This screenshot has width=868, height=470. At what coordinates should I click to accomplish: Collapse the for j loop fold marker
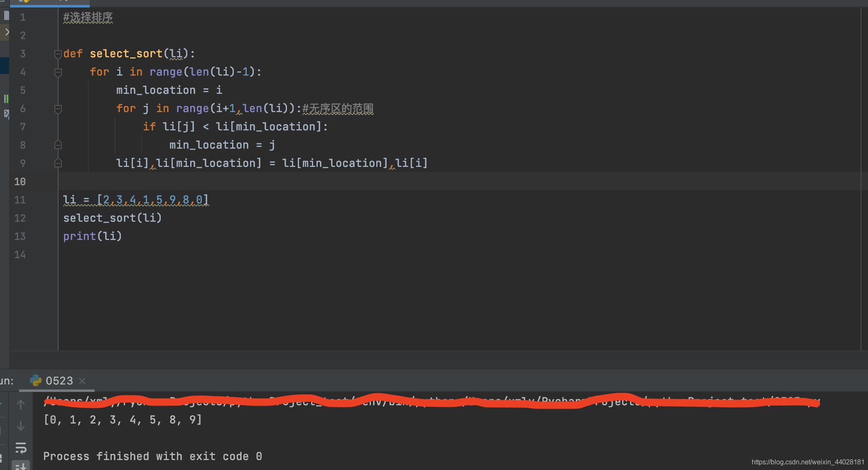(58, 109)
